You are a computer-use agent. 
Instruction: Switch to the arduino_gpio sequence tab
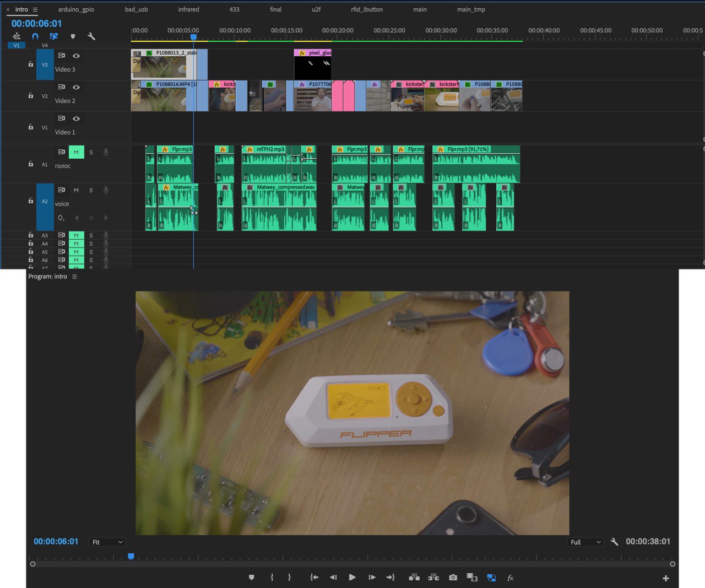[x=76, y=9]
